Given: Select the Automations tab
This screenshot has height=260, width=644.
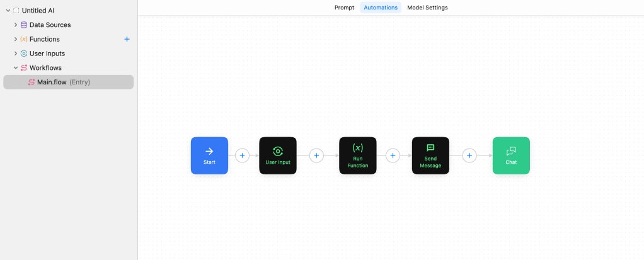Looking at the screenshot, I should 381,8.
